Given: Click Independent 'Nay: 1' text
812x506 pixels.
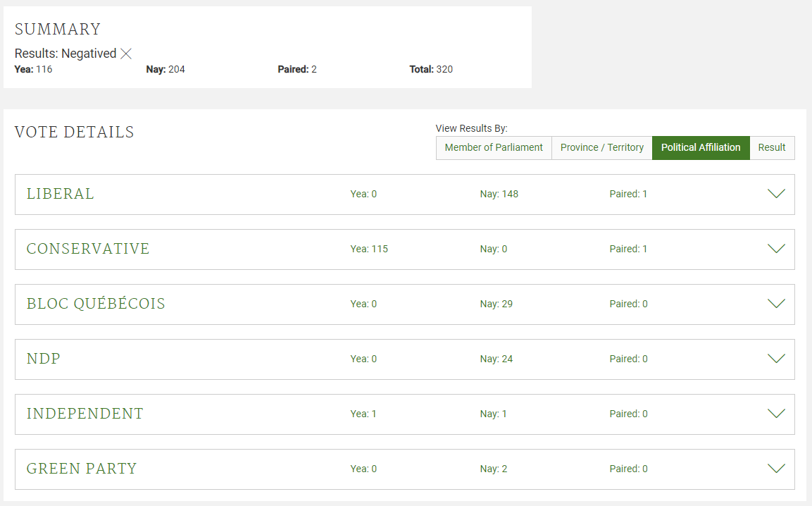Looking at the screenshot, I should [494, 414].
